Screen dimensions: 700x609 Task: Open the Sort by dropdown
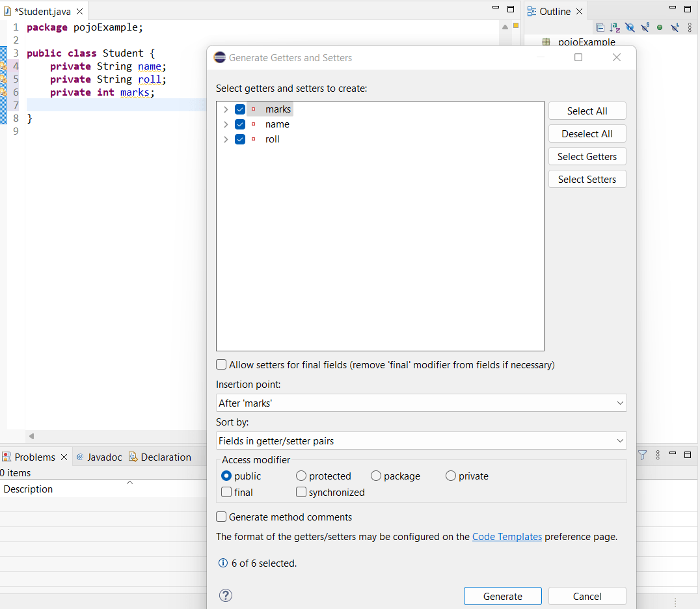[421, 440]
